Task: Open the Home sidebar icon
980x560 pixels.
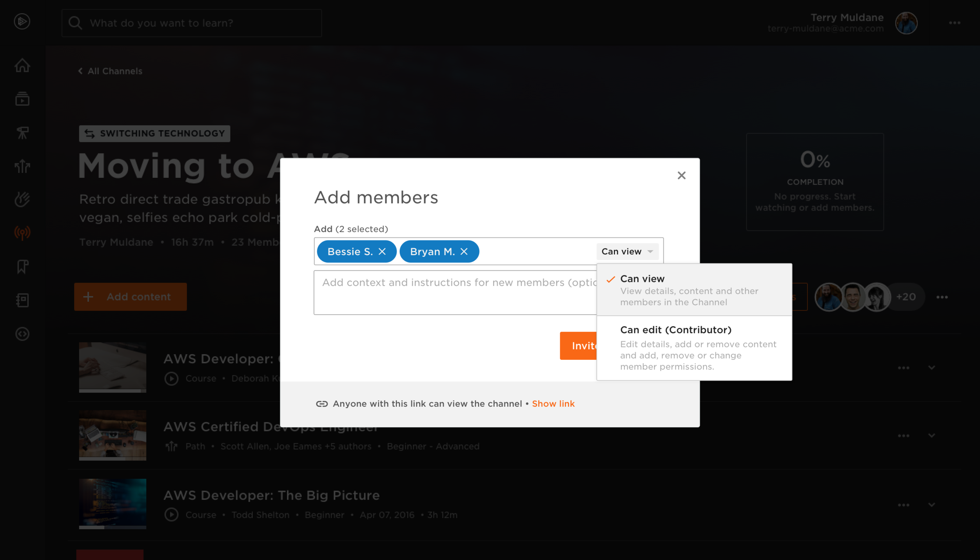Action: click(22, 65)
